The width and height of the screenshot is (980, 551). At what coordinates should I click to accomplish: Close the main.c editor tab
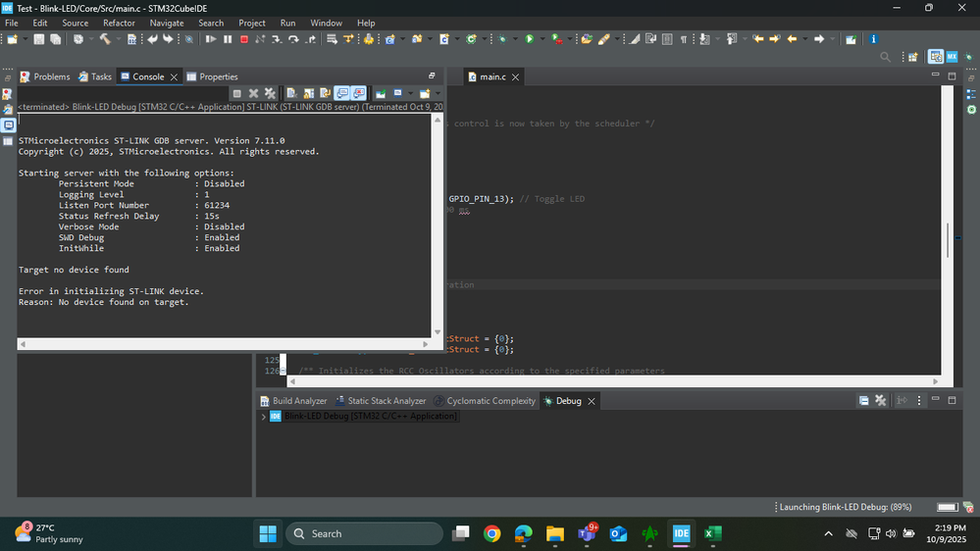515,76
